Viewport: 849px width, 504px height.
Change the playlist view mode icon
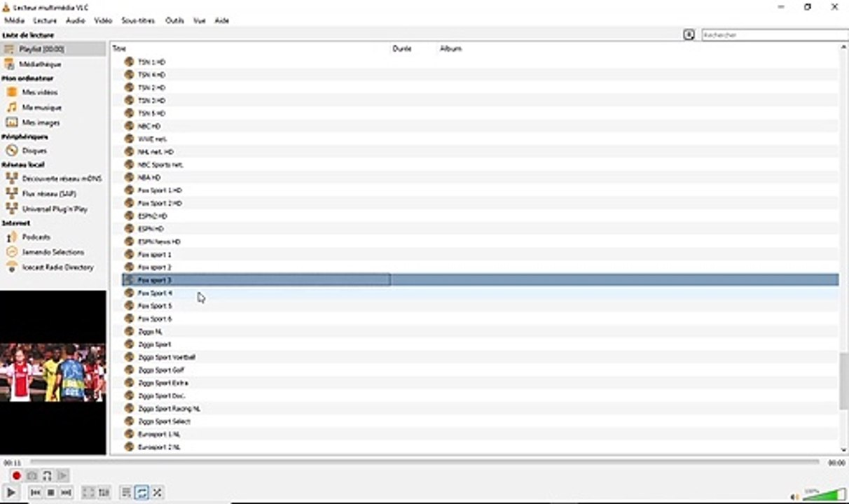pyautogui.click(x=689, y=34)
